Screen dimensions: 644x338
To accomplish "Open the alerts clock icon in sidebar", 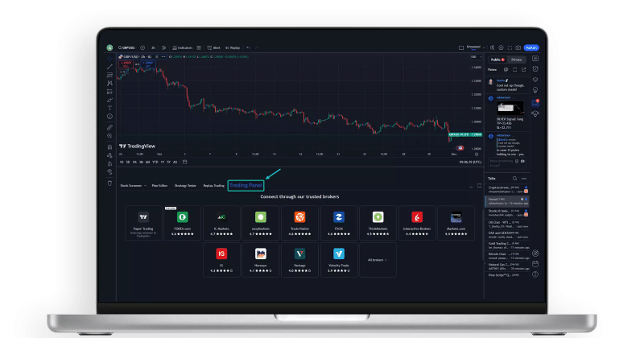I will click(535, 69).
